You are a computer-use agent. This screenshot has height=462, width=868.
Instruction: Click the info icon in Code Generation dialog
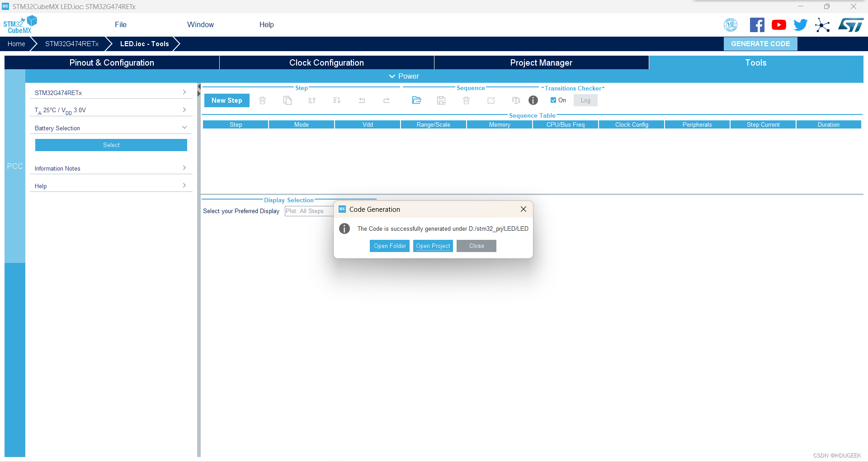344,229
